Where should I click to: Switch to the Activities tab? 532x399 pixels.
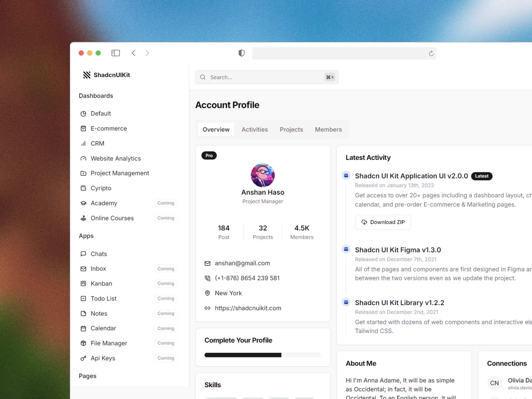[x=255, y=129]
